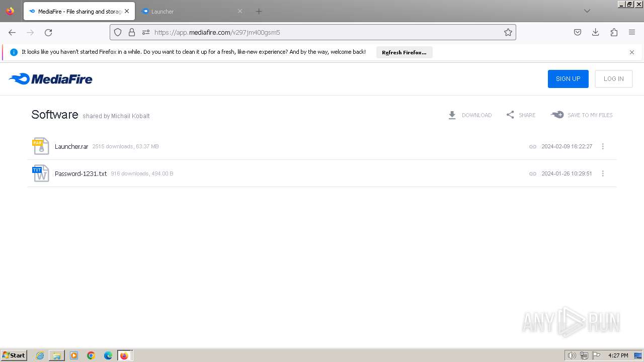
Task: Open the Windows Start menu
Action: pos(14,355)
